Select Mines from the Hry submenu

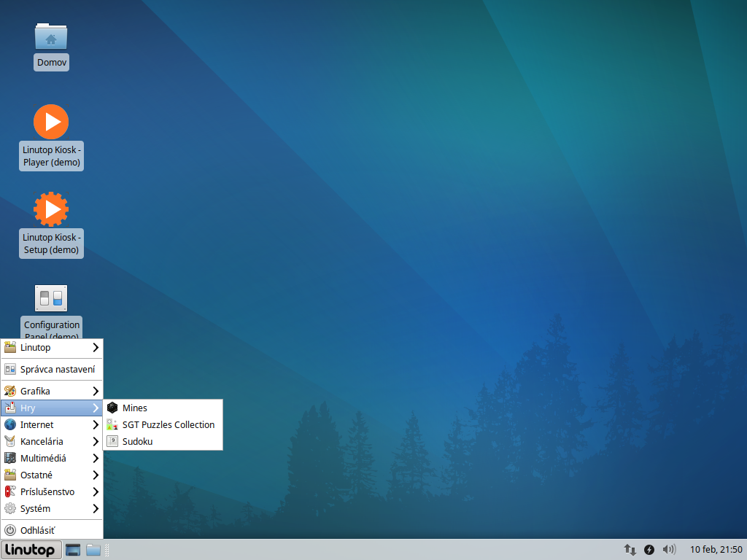click(163, 408)
